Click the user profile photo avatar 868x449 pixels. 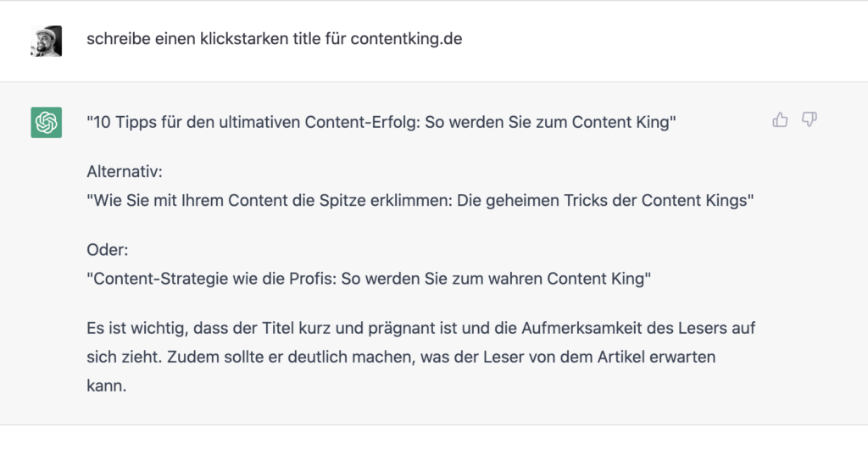tap(46, 41)
